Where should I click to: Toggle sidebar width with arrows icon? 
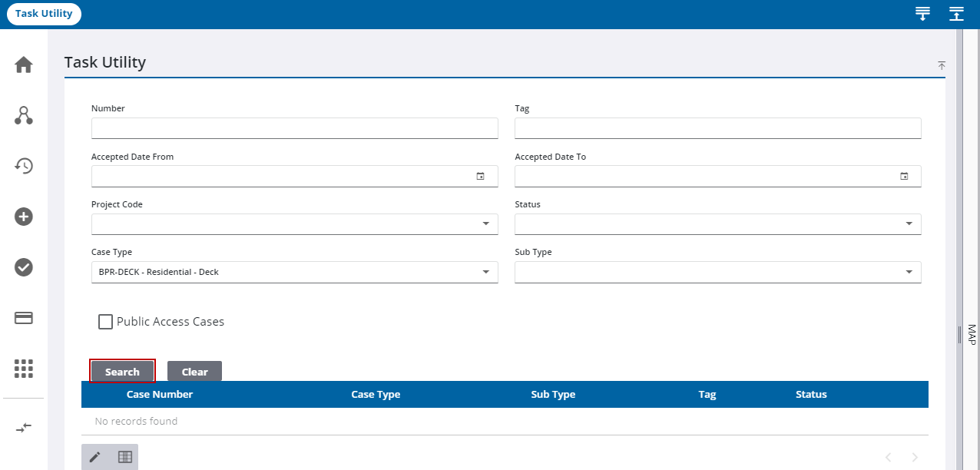(24, 428)
